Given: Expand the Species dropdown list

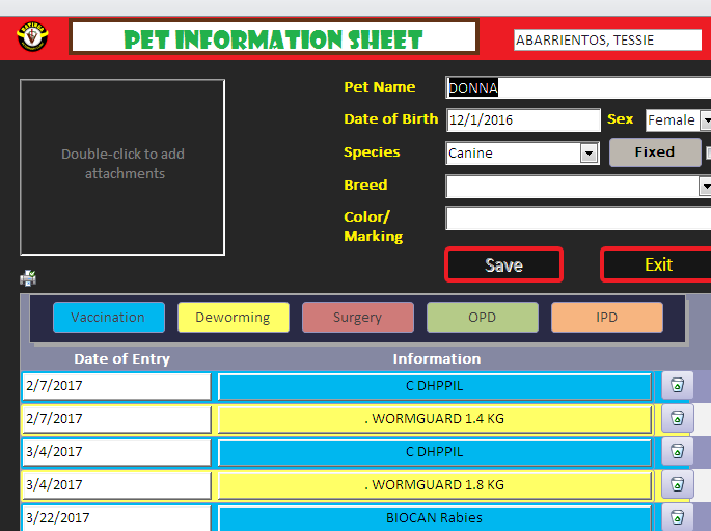Looking at the screenshot, I should [589, 153].
